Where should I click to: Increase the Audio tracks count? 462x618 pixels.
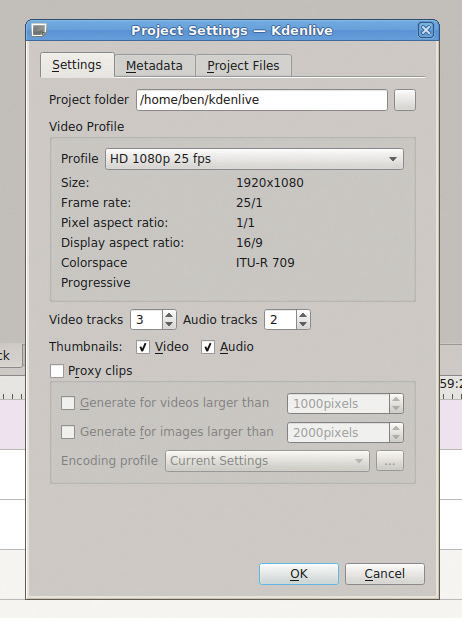pyautogui.click(x=303, y=315)
